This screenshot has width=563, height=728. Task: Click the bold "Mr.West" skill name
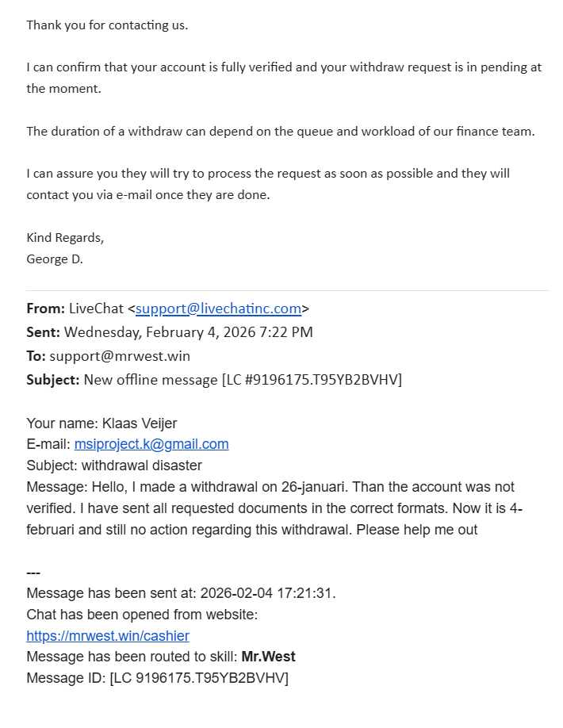(x=268, y=657)
